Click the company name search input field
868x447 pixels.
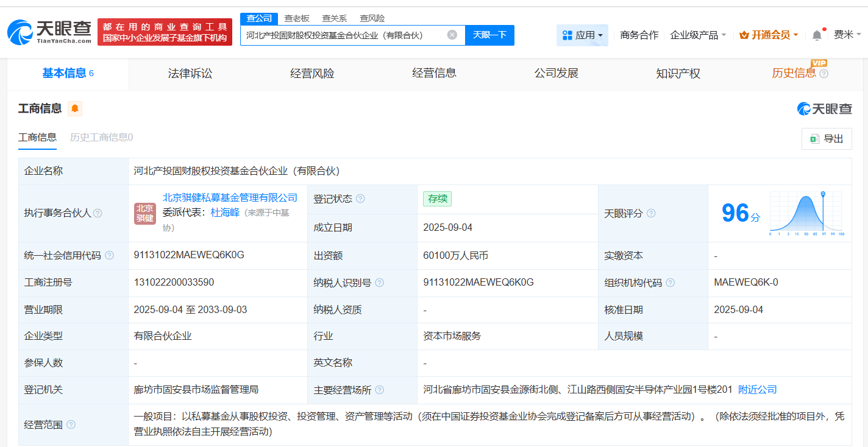click(x=344, y=35)
